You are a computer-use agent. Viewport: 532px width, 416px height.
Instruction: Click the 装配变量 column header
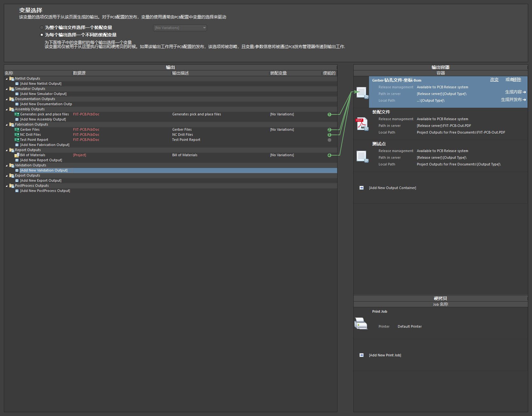(295, 73)
